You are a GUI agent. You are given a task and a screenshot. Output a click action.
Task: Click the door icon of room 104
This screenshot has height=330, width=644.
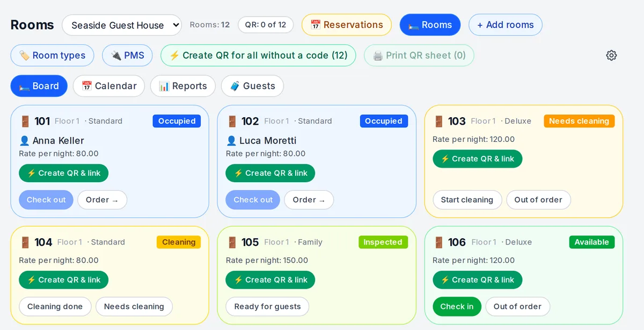click(25, 242)
